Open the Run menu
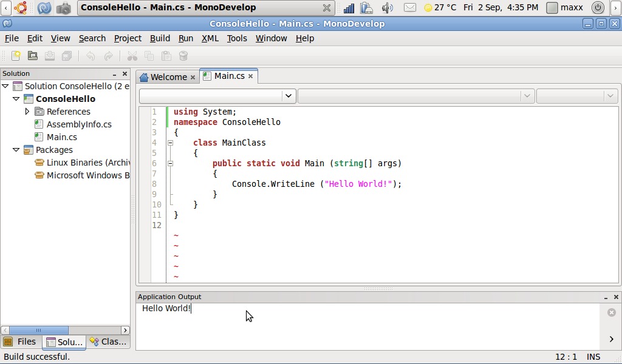Image resolution: width=622 pixels, height=364 pixels. (x=186, y=38)
